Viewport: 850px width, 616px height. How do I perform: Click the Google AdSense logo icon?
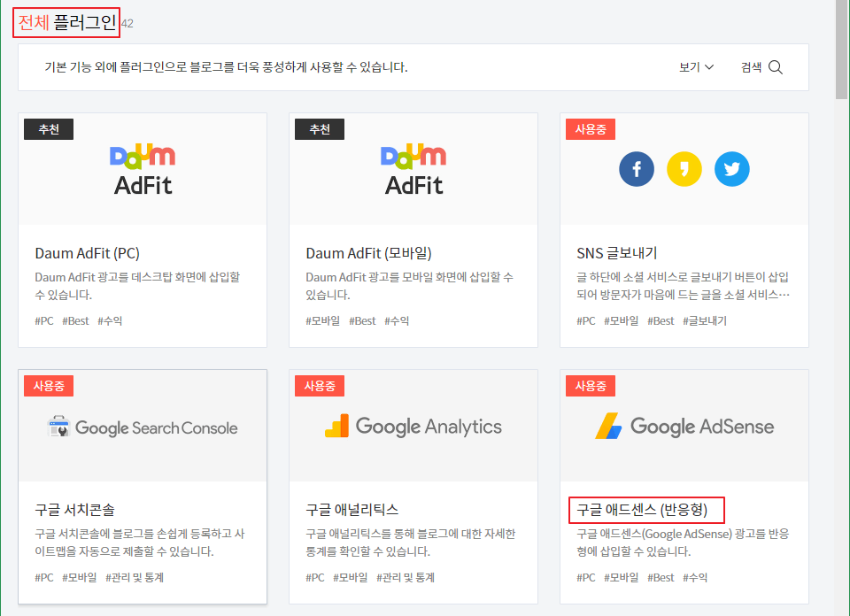click(608, 426)
